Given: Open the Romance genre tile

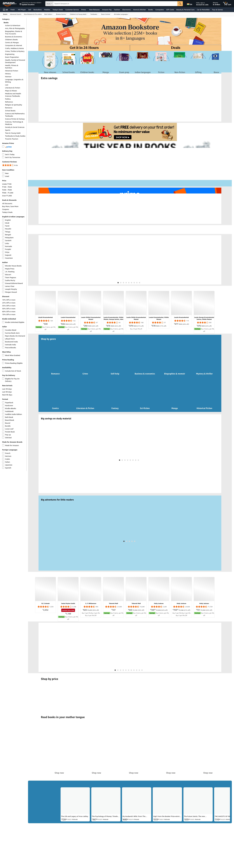Looking at the screenshot, I should coord(55,374).
